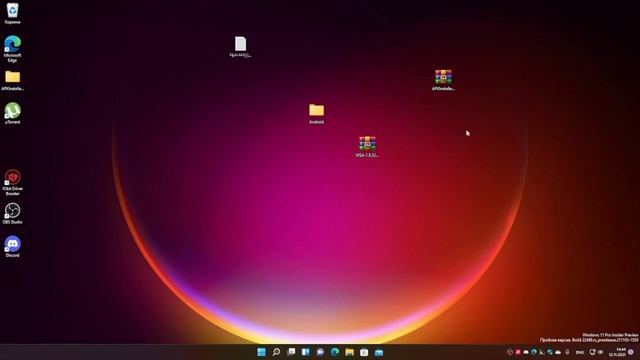Switch input language via ENG indicator
640x360 pixels.
[x=580, y=352]
